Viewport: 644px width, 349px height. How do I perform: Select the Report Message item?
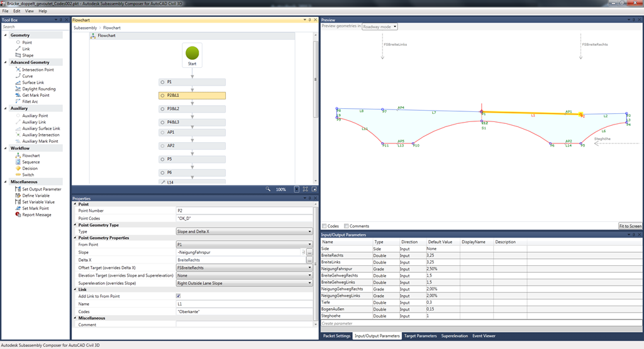click(x=37, y=214)
